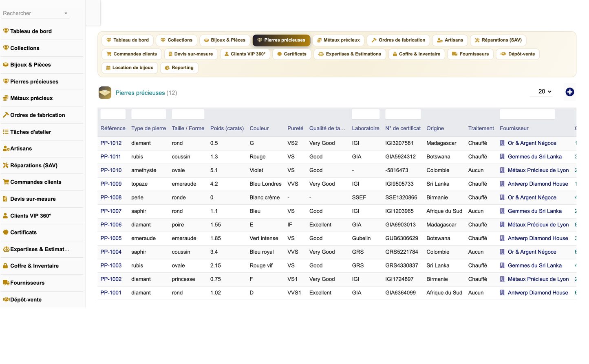Click the Laboratoire column filter field

(366, 114)
